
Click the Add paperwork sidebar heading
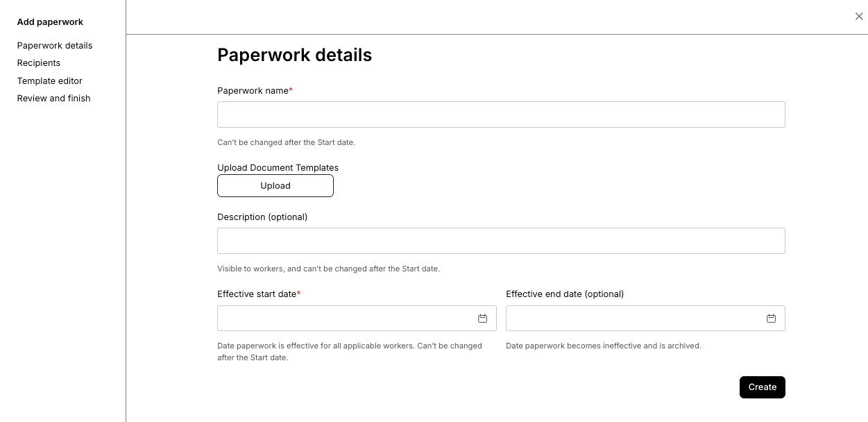50,22
